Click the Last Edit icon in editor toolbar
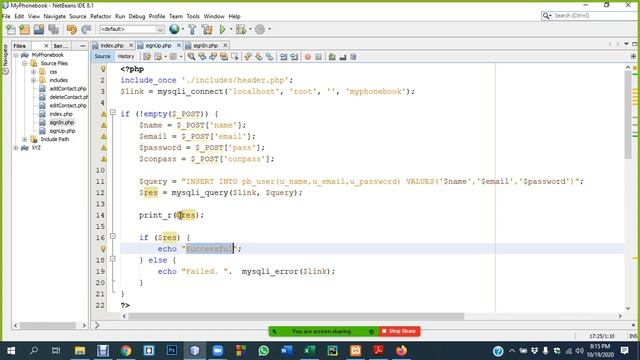 click(x=147, y=57)
